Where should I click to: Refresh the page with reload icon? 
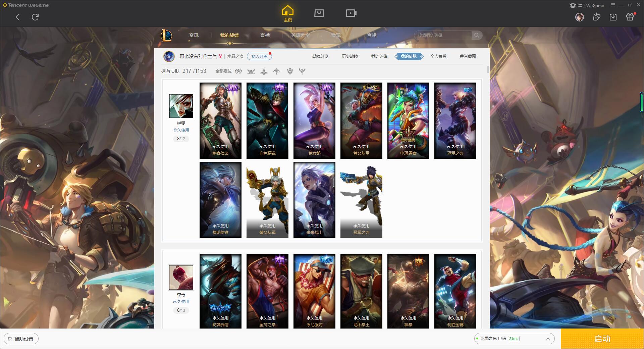coord(35,17)
